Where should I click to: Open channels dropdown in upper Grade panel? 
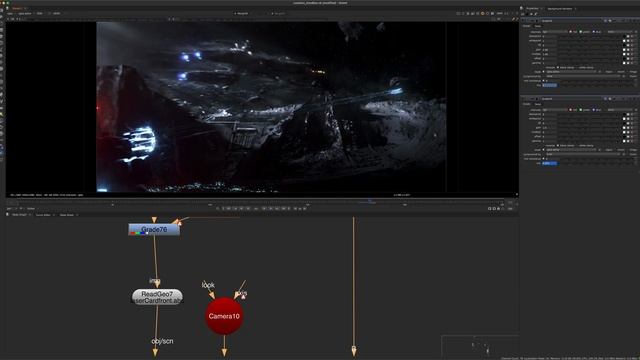pos(555,31)
